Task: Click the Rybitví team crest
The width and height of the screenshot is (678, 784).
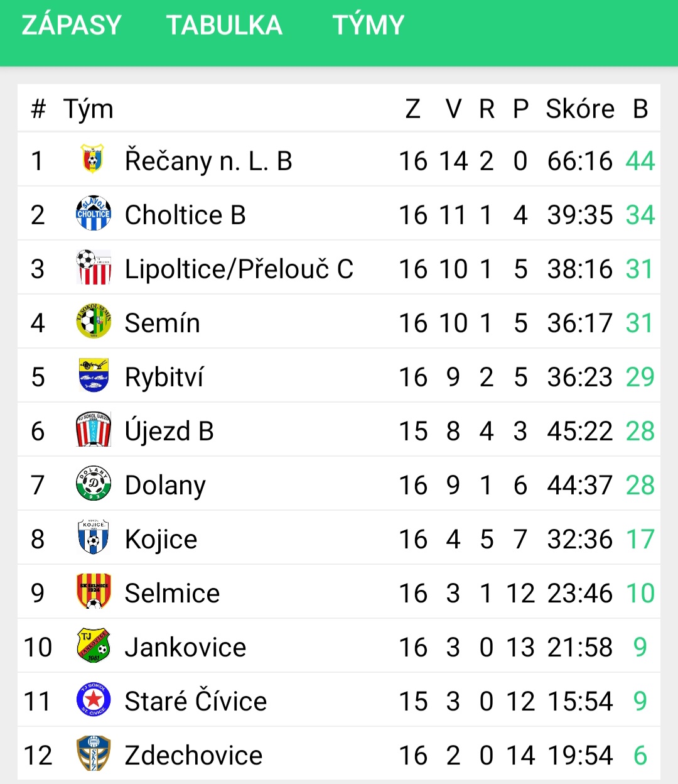Action: 94,375
